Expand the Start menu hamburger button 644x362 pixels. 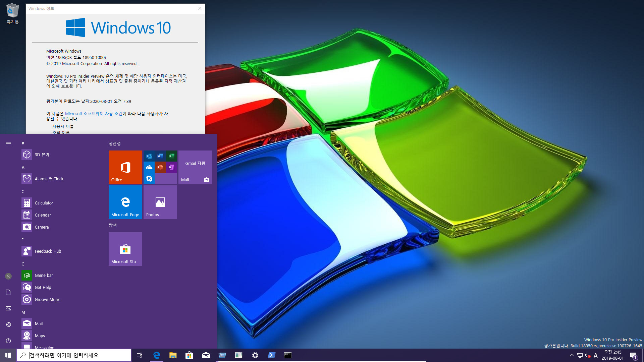(8, 143)
